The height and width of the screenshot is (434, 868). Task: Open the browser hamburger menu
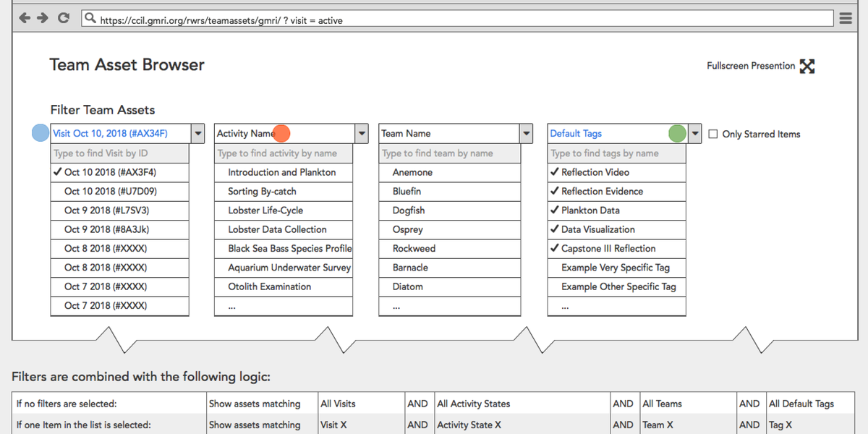tap(846, 18)
